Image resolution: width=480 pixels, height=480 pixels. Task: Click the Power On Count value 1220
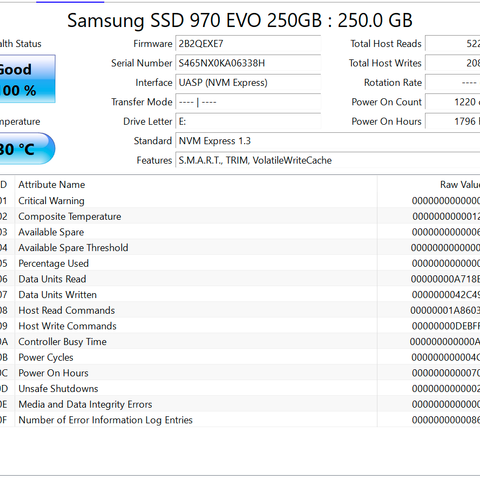453,102
